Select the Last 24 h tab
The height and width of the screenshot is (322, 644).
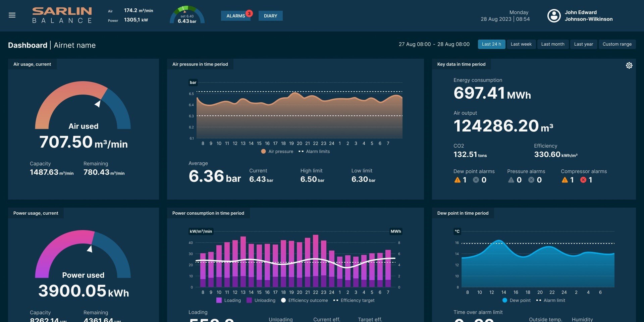coord(491,44)
